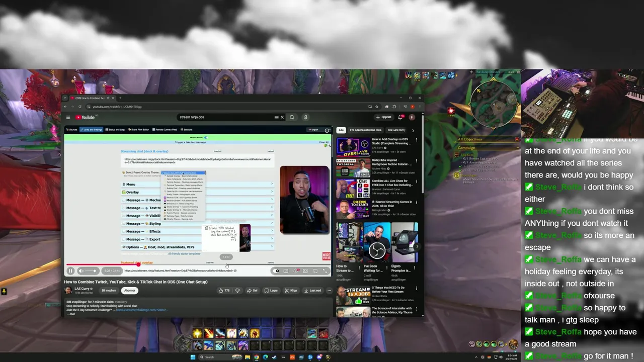Show more filter chips with right arrow
This screenshot has height=362, width=644.
(x=413, y=130)
